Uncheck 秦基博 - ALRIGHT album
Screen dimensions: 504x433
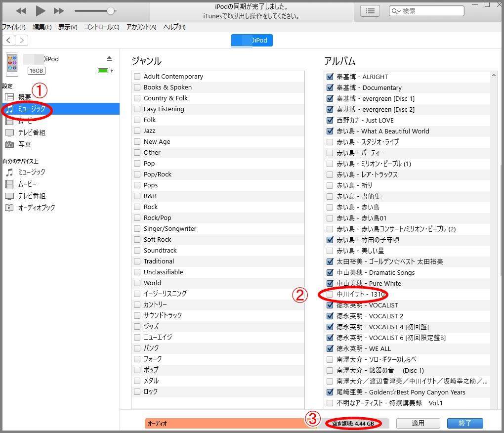click(x=330, y=77)
